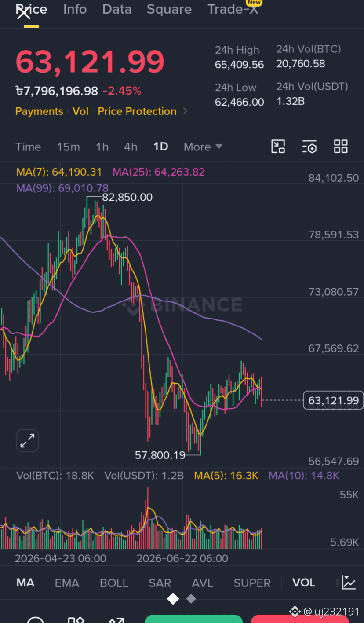Screen dimensions: 364x623
Task: Open the grid layout icon
Action: point(341,147)
